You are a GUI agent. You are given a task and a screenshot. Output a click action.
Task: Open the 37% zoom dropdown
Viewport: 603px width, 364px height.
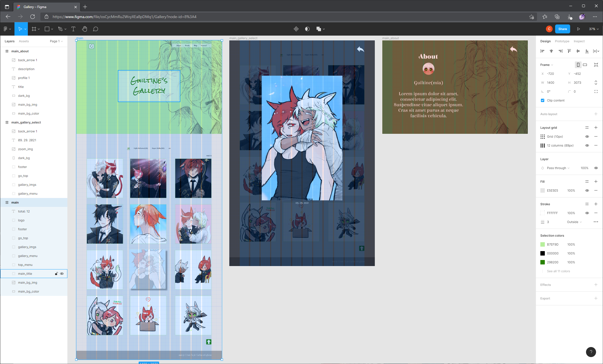(594, 29)
